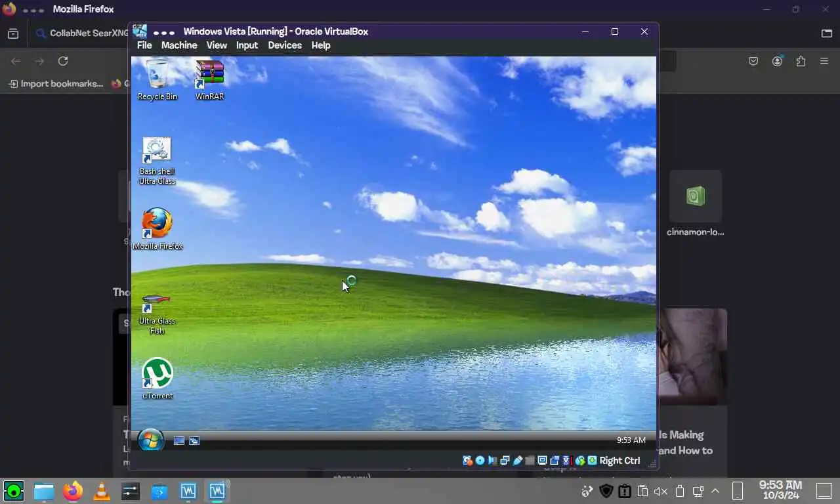Open the Recycle Bin desktop icon
Screen dimensions: 840x504
(157, 79)
